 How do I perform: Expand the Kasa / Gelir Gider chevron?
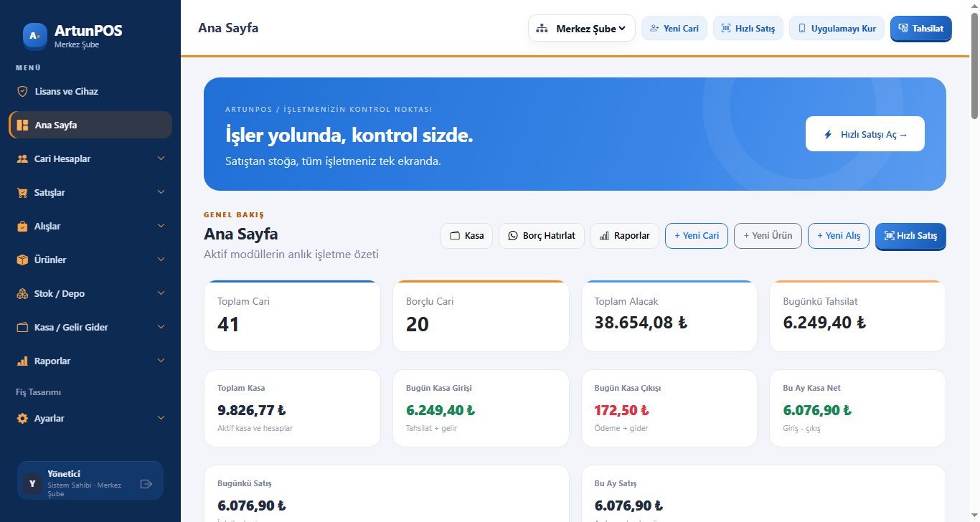point(161,327)
